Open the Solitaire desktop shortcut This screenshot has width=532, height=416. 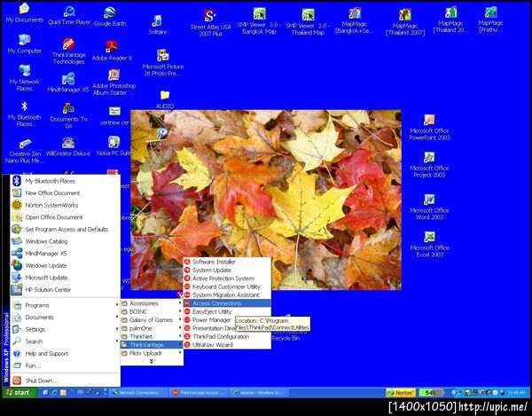tap(158, 25)
